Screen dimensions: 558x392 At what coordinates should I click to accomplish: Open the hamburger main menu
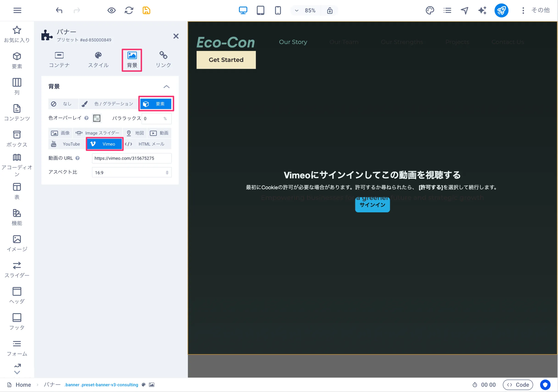tap(17, 11)
